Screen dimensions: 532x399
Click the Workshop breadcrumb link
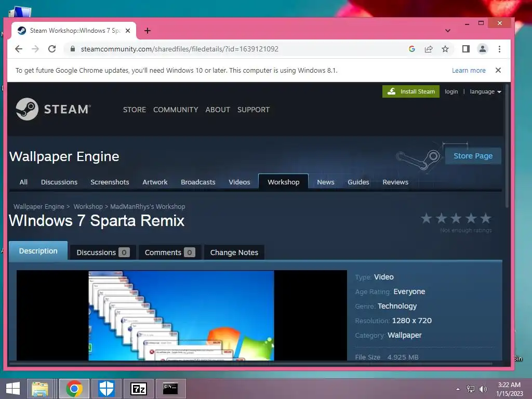point(88,206)
